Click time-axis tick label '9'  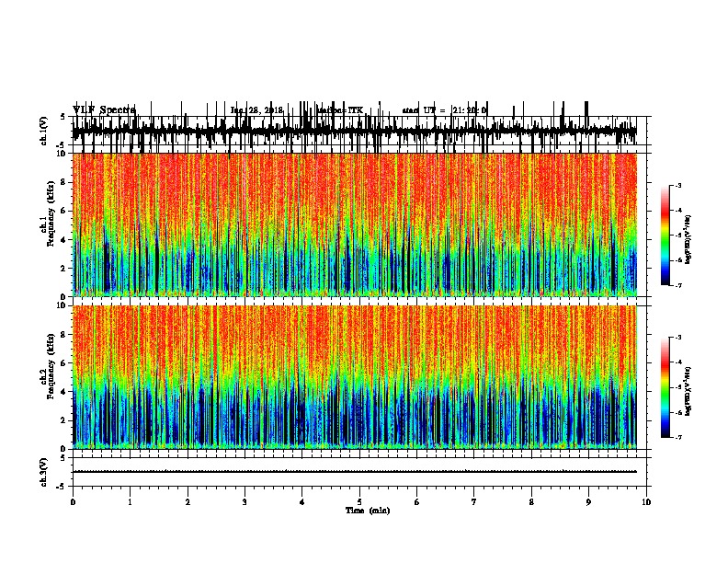coord(588,502)
